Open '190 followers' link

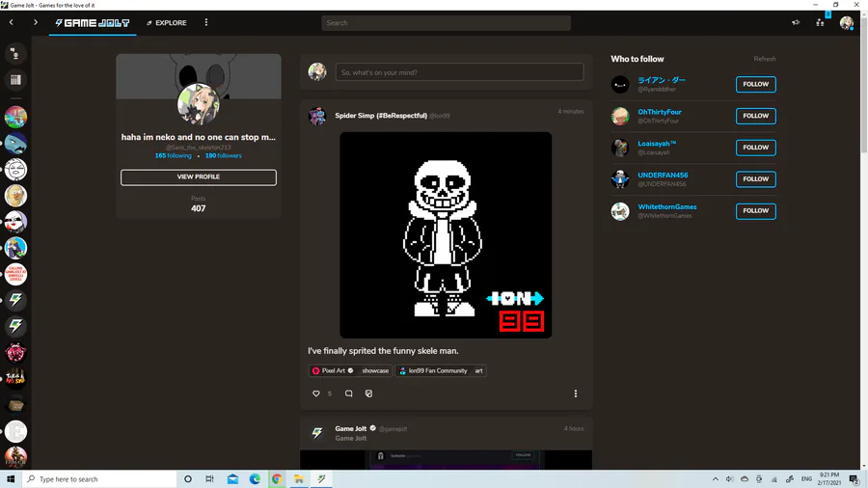pyautogui.click(x=223, y=156)
